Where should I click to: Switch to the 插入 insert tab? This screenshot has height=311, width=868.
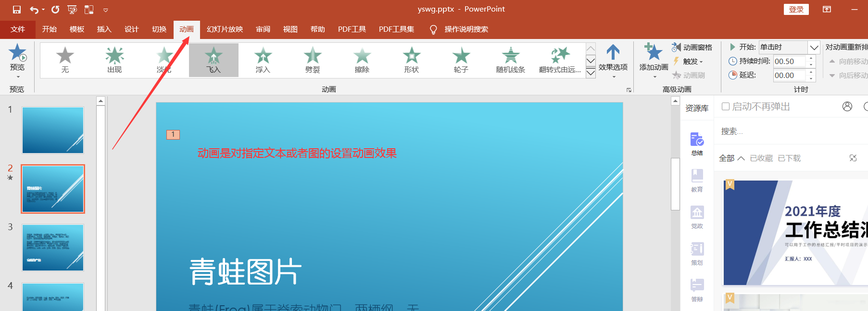[x=104, y=29]
